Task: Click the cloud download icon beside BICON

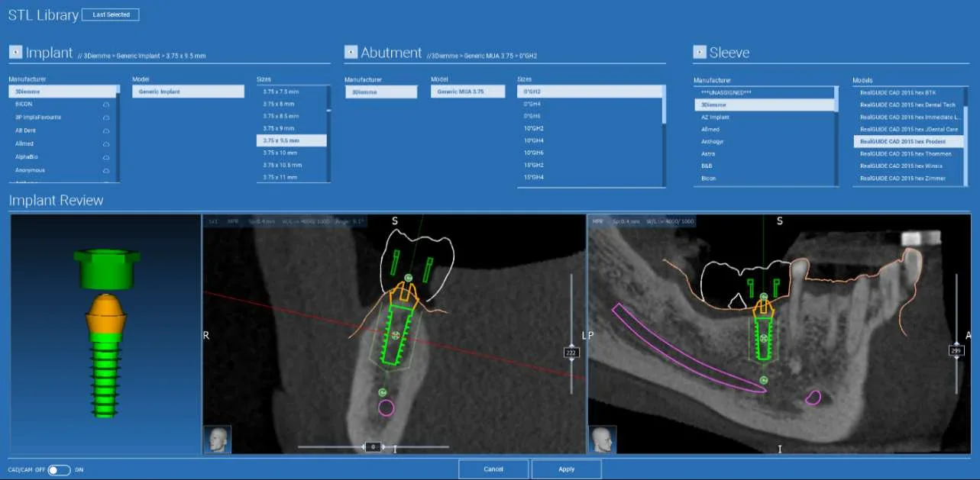Action: (106, 104)
